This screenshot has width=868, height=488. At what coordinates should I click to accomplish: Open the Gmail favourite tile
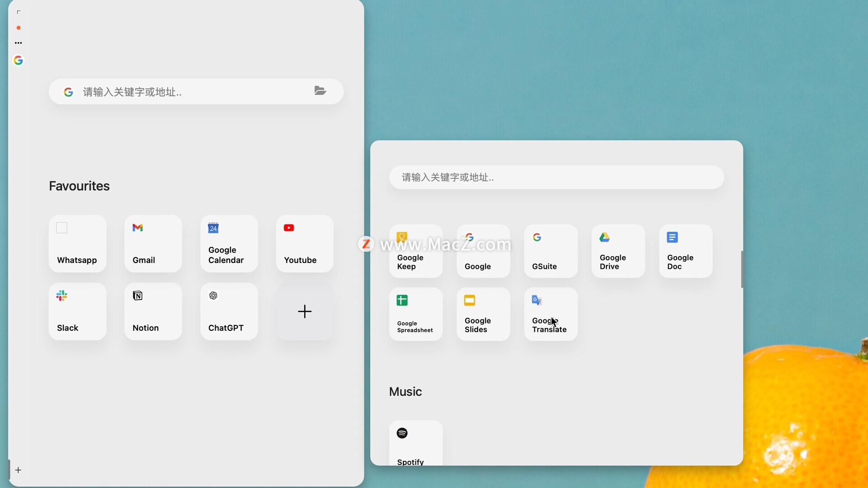pos(153,244)
